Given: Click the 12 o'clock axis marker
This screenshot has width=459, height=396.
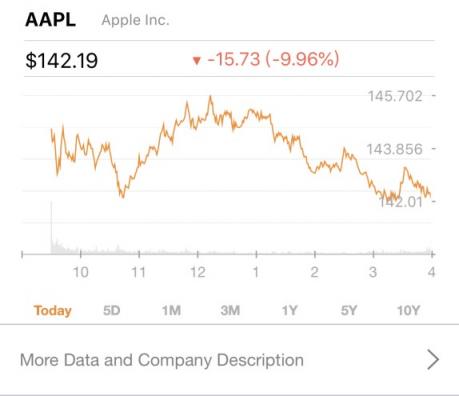Looking at the screenshot, I should tap(198, 272).
